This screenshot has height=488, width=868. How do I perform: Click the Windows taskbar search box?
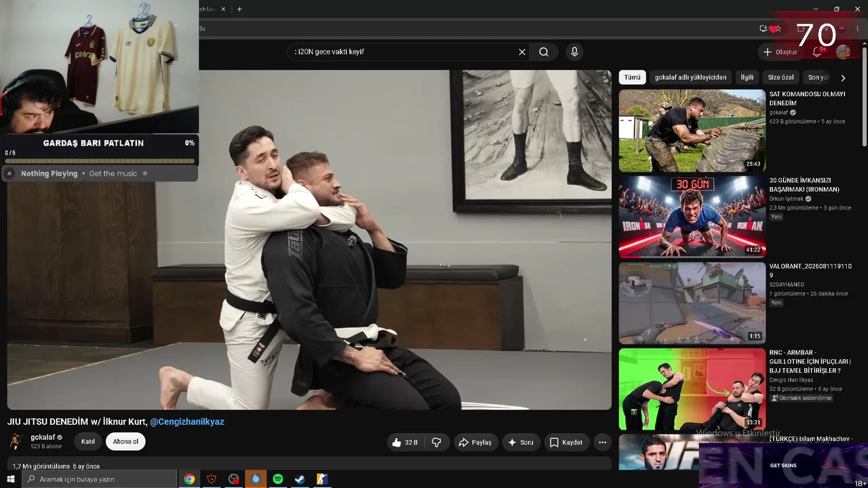[100, 479]
